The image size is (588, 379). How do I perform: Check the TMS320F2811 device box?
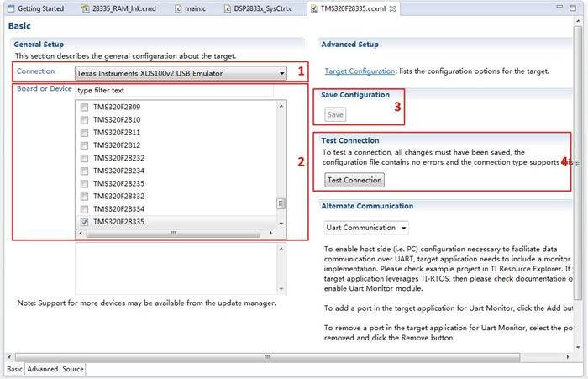pyautogui.click(x=84, y=133)
